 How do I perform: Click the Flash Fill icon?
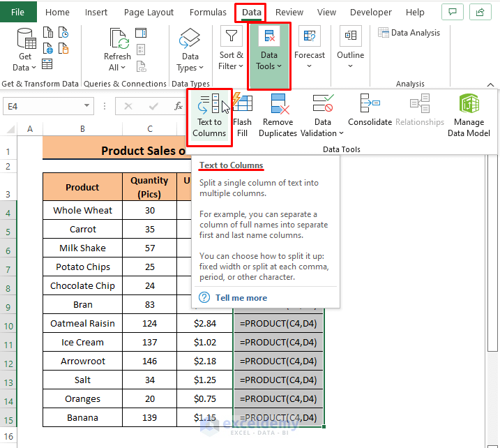pos(243,105)
